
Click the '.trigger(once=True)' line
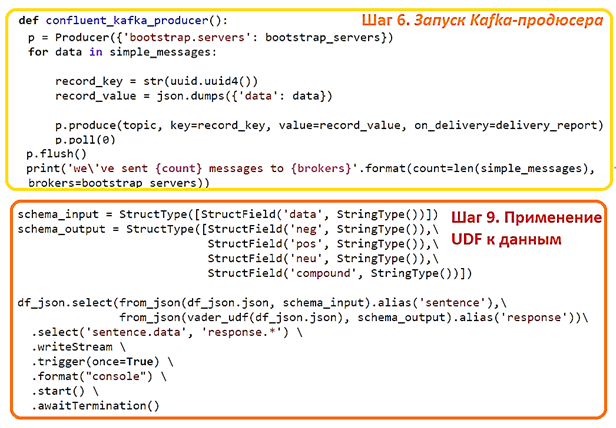tap(102, 362)
